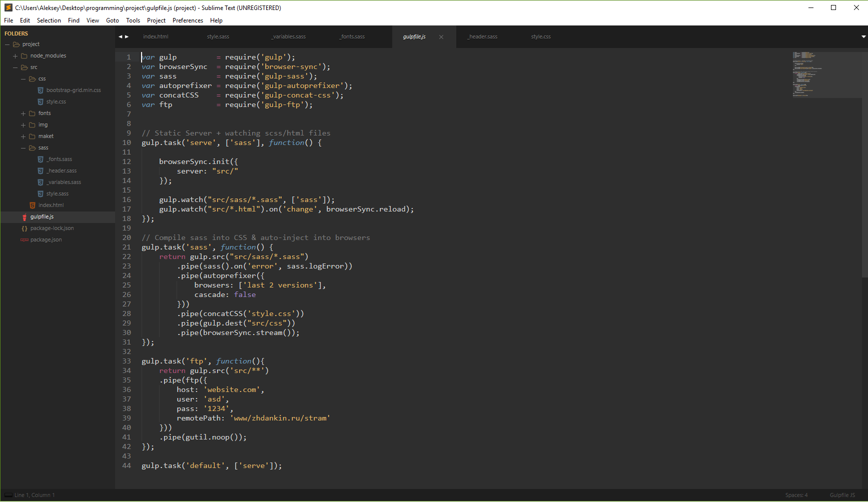
Task: Click file icon beside style.css in sidebar
Action: pyautogui.click(x=41, y=102)
